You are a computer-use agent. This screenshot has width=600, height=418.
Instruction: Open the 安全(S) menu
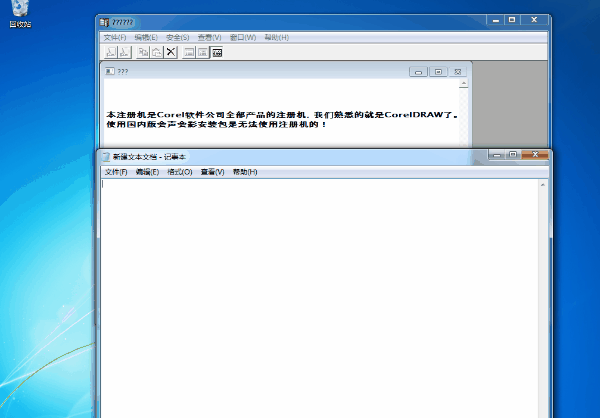tap(178, 37)
